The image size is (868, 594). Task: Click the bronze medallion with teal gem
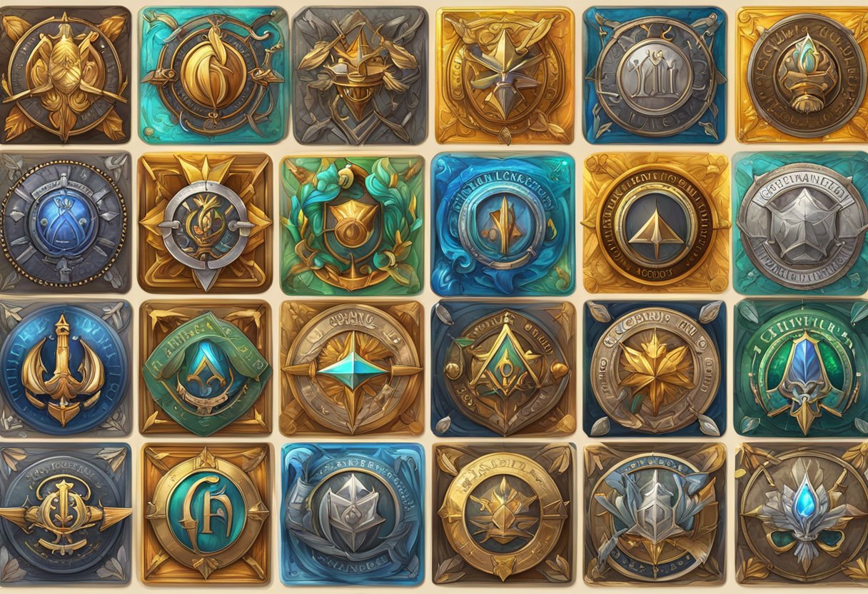pos(802,75)
